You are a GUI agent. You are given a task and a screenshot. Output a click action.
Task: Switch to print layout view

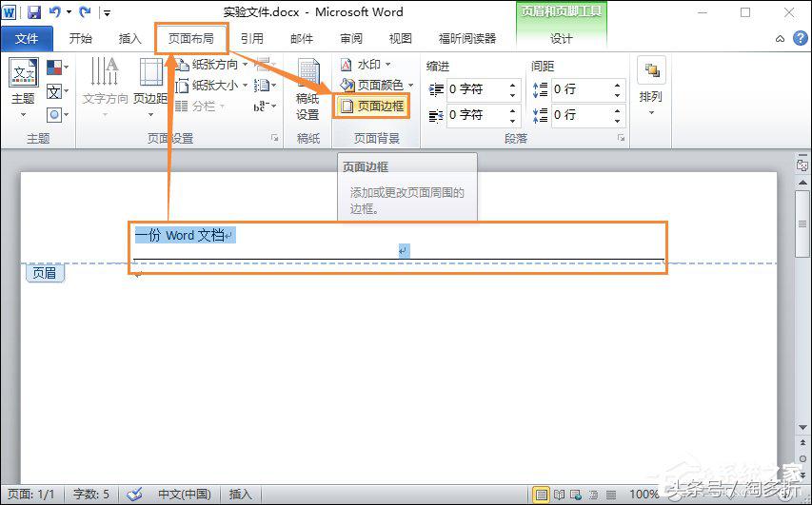click(542, 495)
